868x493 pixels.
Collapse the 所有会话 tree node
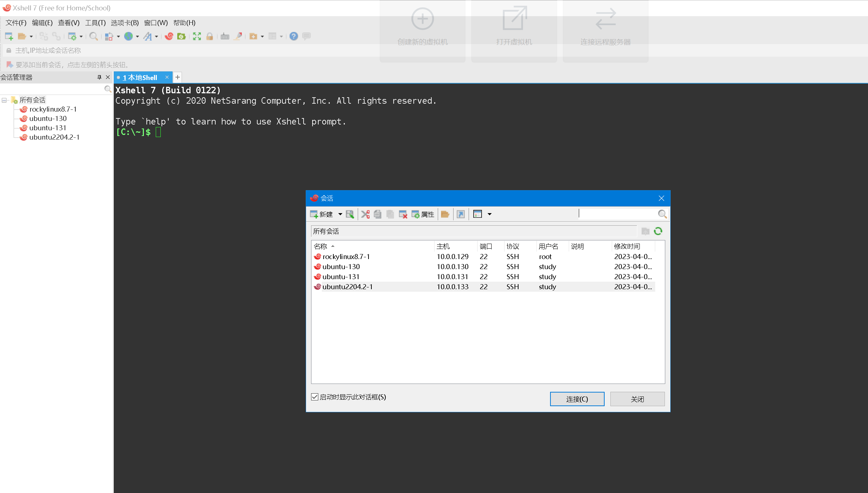(4, 100)
